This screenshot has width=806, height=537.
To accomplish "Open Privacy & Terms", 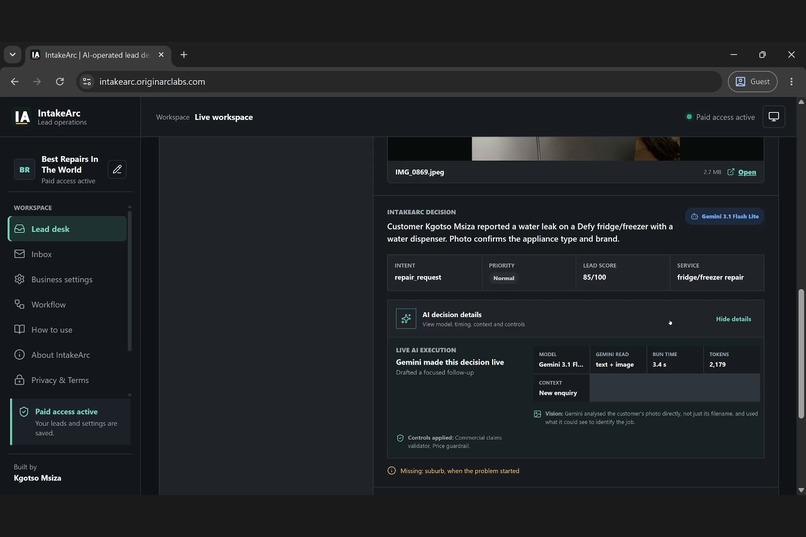I will click(67, 380).
